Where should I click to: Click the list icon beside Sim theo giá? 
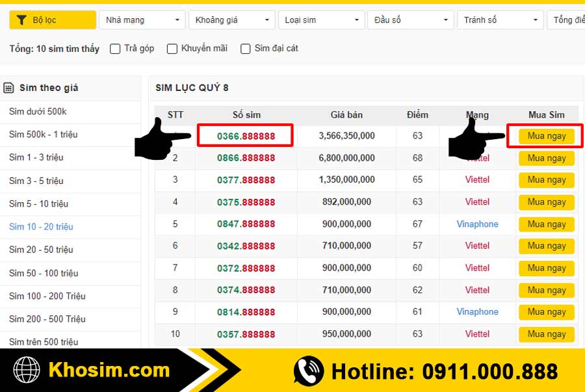[x=9, y=88]
